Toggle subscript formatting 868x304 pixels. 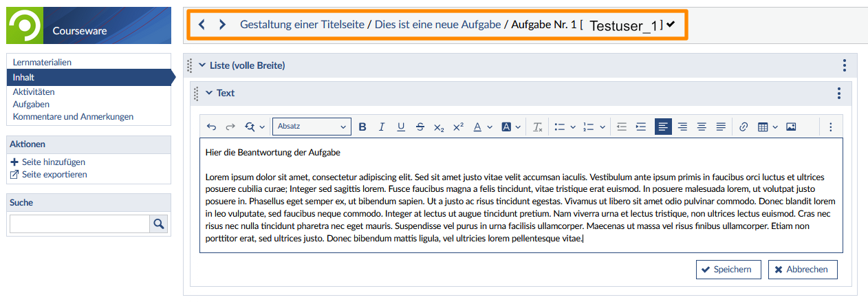tap(439, 127)
